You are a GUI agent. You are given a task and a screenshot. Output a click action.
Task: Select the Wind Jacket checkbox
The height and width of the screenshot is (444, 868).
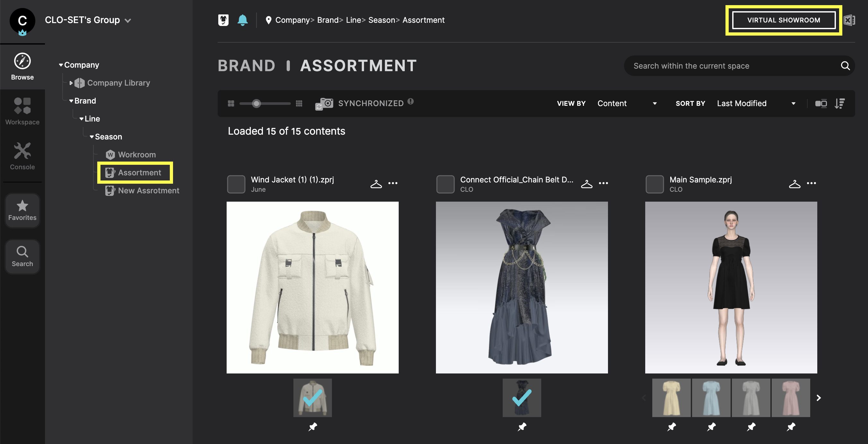click(236, 184)
